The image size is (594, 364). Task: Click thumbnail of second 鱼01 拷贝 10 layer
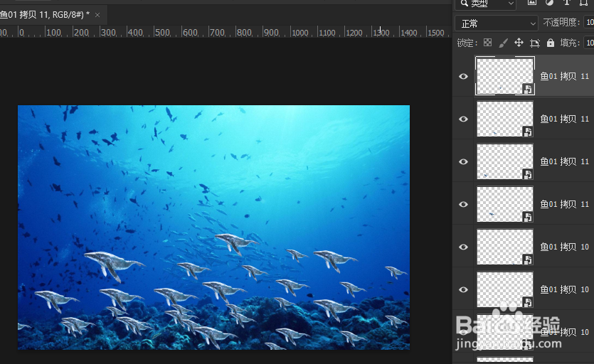(505, 289)
